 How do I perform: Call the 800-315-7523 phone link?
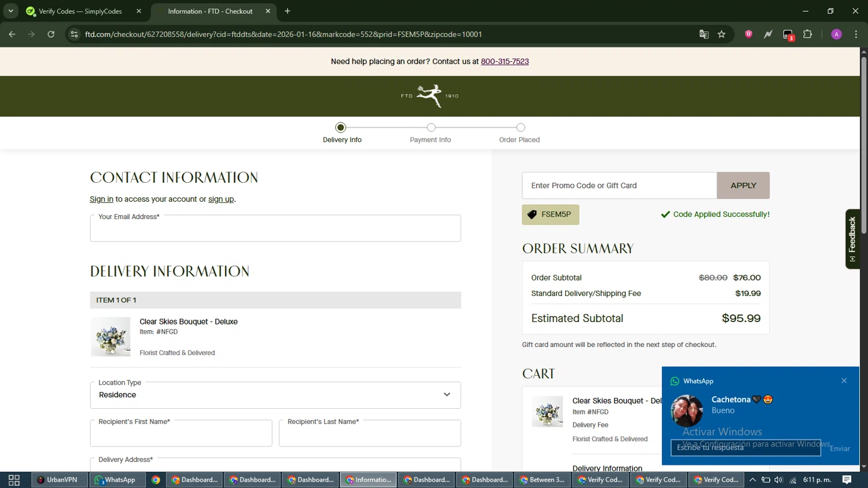pyautogui.click(x=505, y=61)
